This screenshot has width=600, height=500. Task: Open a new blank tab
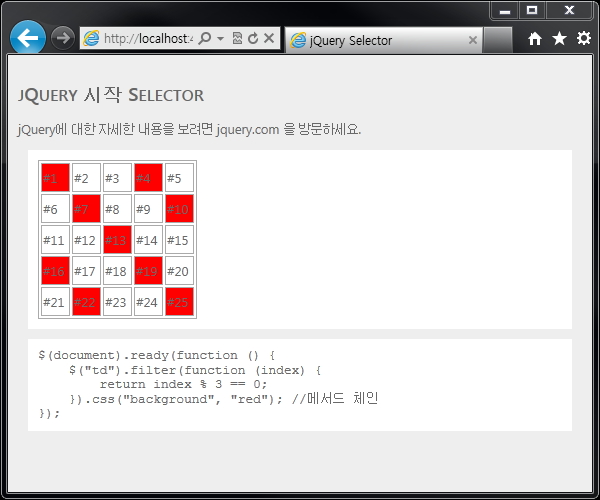tap(497, 40)
